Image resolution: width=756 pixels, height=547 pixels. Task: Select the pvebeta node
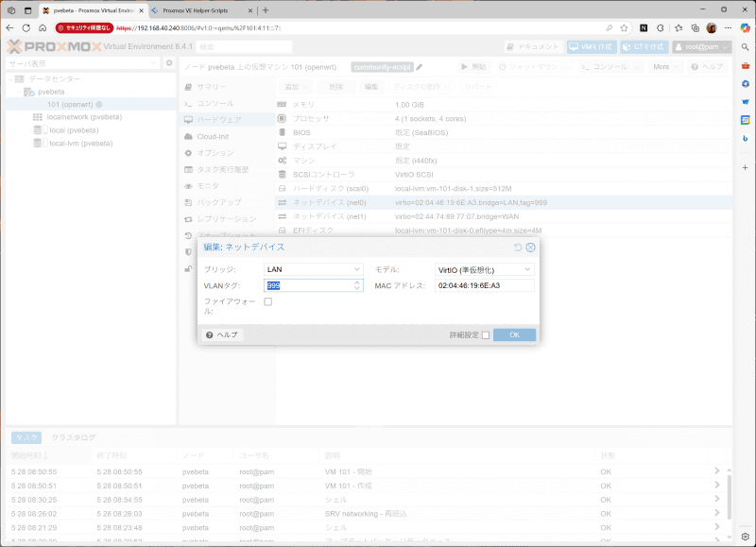[x=51, y=92]
